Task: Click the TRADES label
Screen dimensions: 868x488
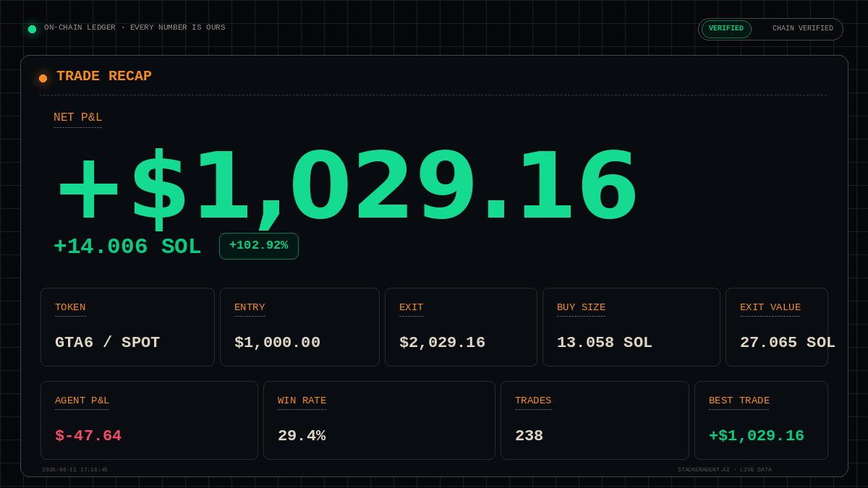Action: 533,401
